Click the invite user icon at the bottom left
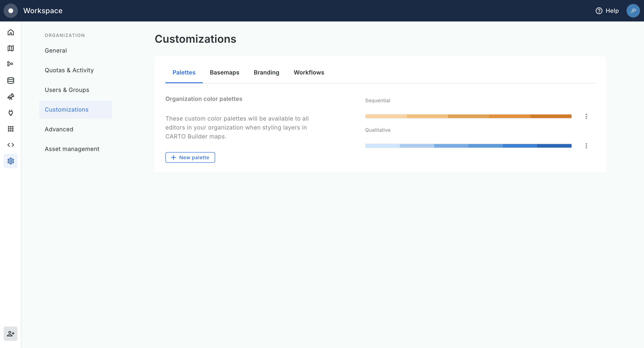The image size is (644, 348). (x=11, y=333)
